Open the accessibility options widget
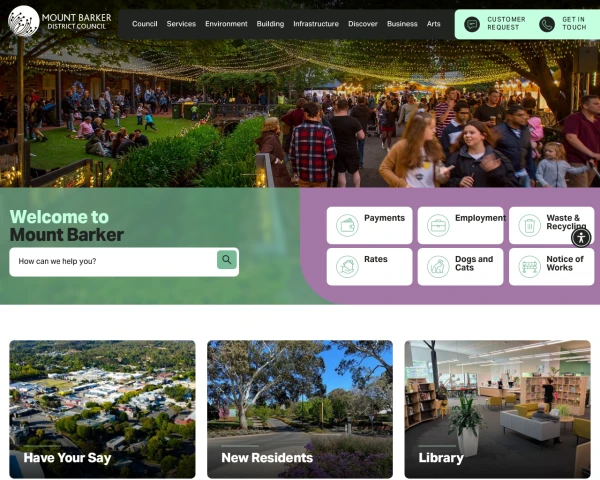The height and width of the screenshot is (480, 600). (x=581, y=237)
